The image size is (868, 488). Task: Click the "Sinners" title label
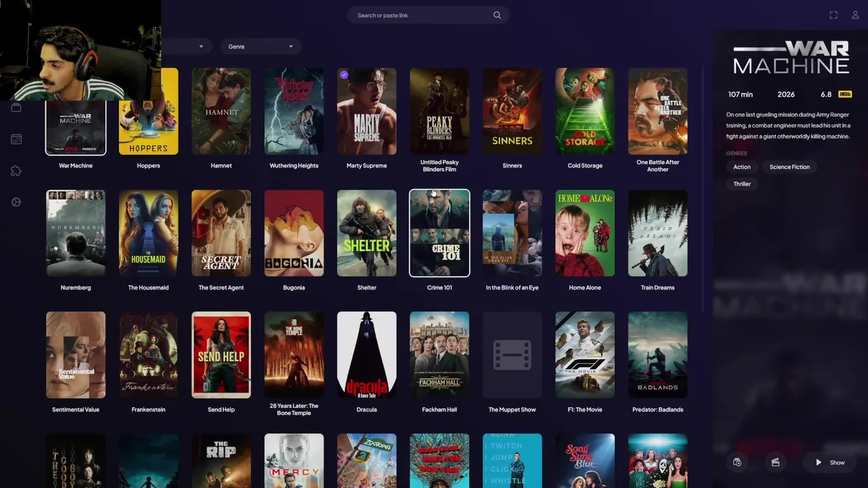pyautogui.click(x=512, y=165)
